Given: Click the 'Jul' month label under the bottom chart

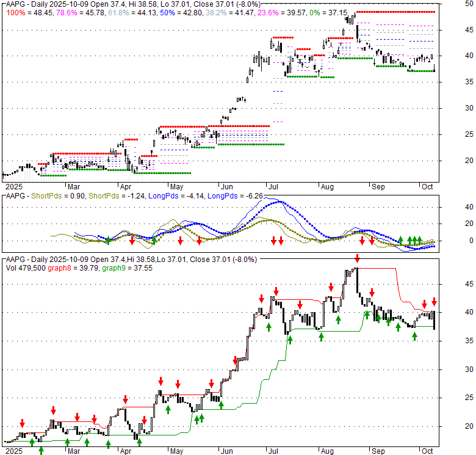Looking at the screenshot, I should click(x=273, y=451).
